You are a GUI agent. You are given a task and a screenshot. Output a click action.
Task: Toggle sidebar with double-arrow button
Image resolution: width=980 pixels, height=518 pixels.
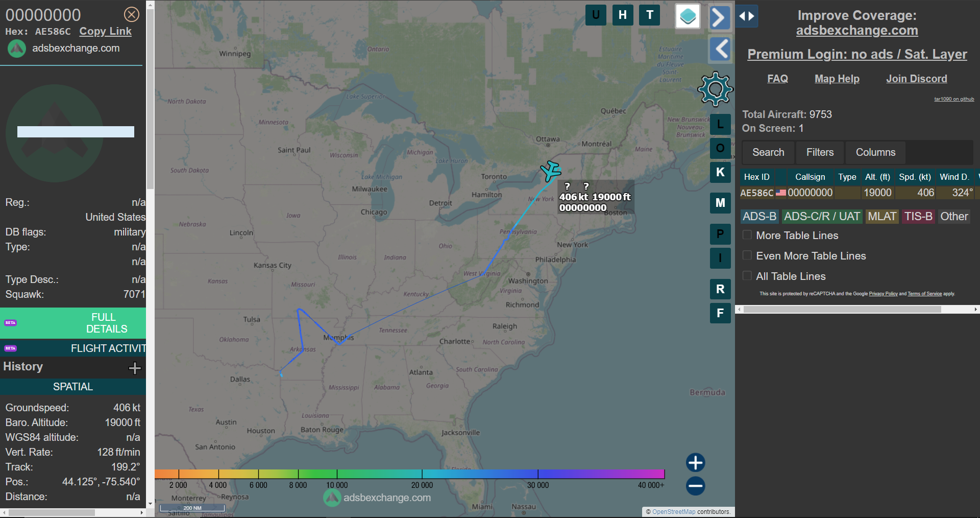pos(747,16)
